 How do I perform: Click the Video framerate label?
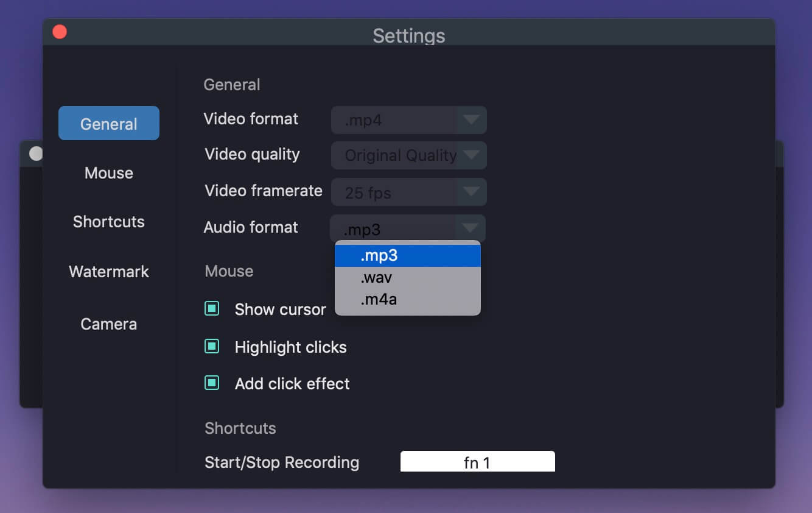(264, 191)
